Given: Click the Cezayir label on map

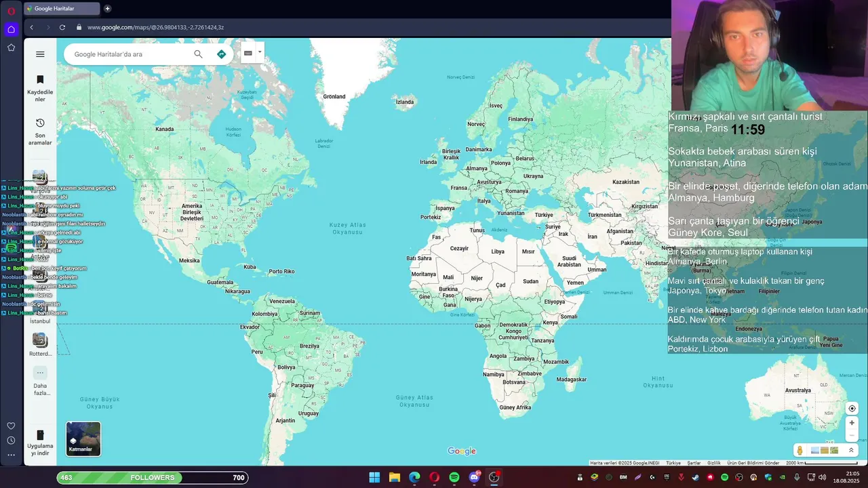Looking at the screenshot, I should (x=460, y=248).
